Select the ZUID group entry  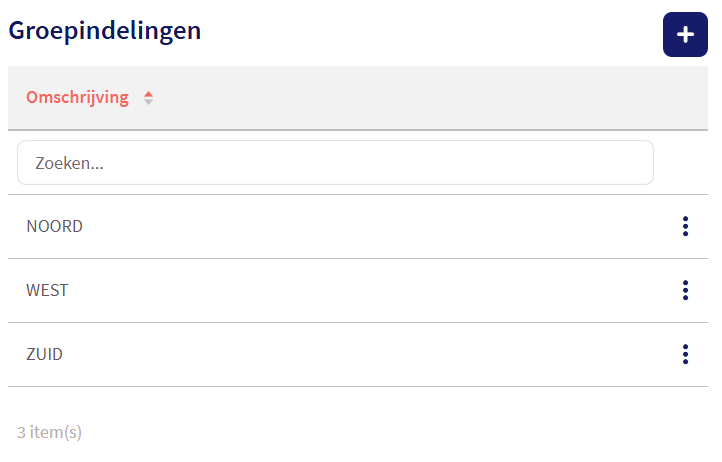coord(45,355)
